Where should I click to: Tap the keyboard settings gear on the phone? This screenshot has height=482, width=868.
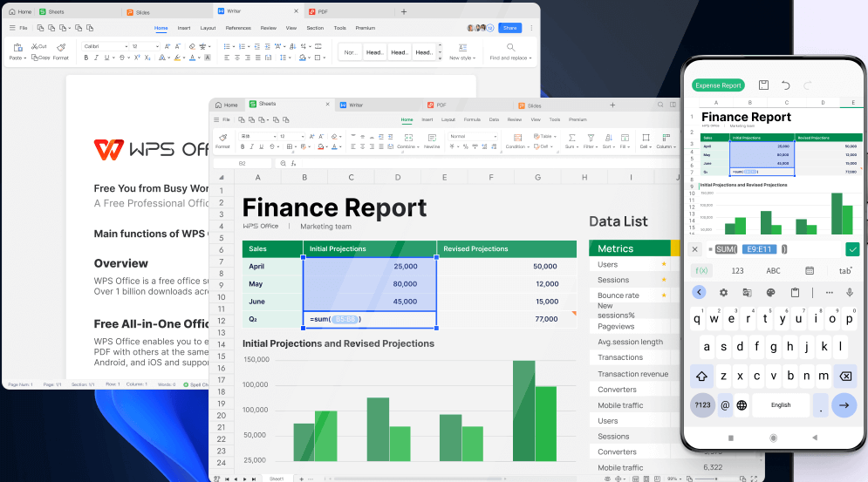tap(723, 292)
